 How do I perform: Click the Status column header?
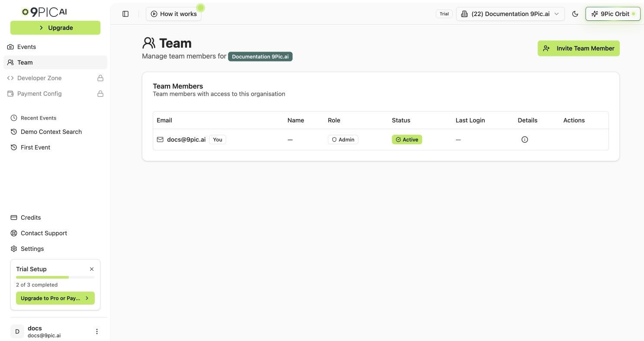tap(401, 120)
